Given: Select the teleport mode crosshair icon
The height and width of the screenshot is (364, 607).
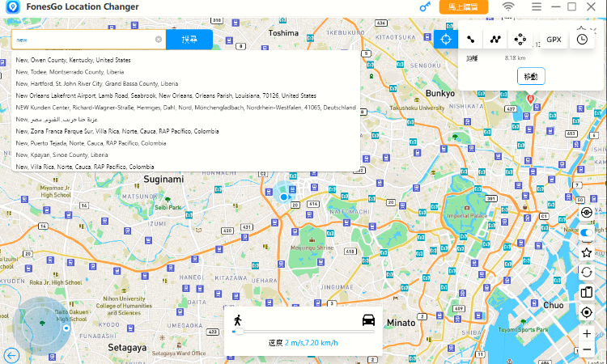Looking at the screenshot, I should click(x=446, y=39).
